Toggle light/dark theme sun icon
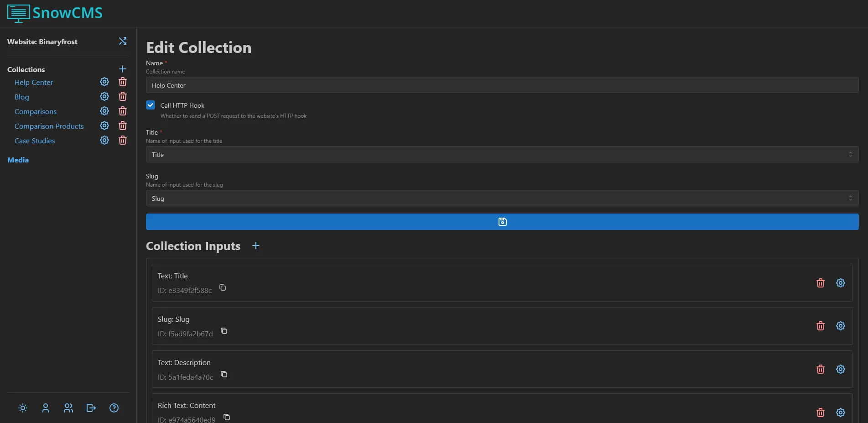This screenshot has width=868, height=423. pyautogui.click(x=23, y=408)
